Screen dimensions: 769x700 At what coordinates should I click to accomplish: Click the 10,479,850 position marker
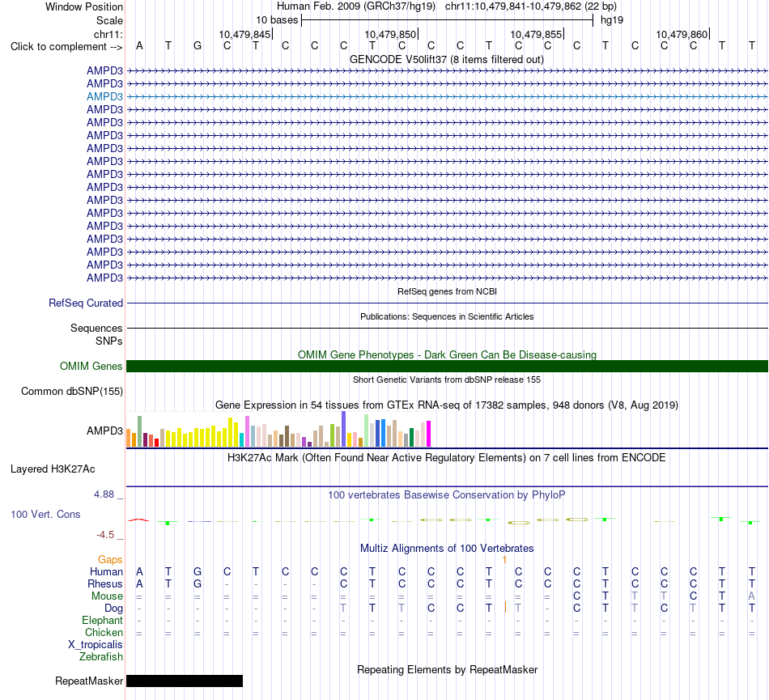tap(390, 34)
